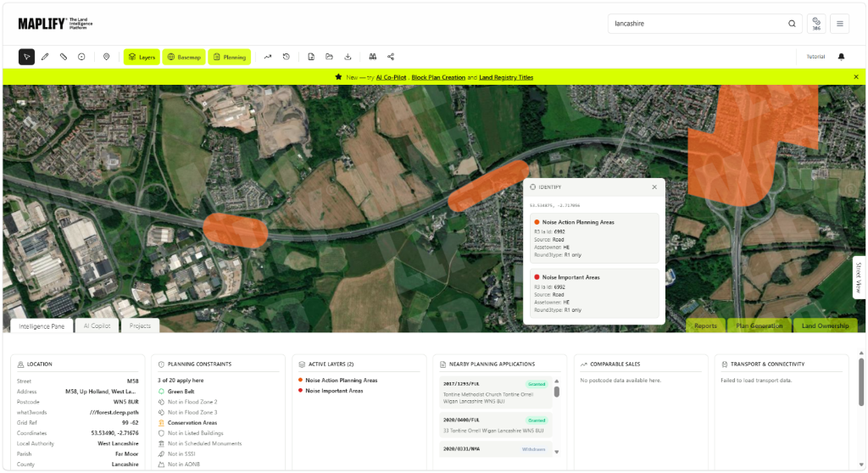Click the download icon
Screen dimensions: 868x473
(x=348, y=57)
